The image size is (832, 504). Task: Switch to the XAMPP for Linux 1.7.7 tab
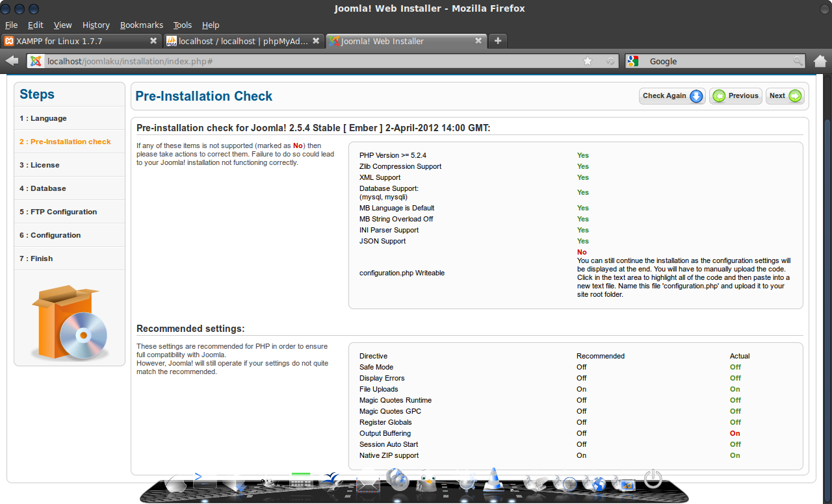click(81, 41)
